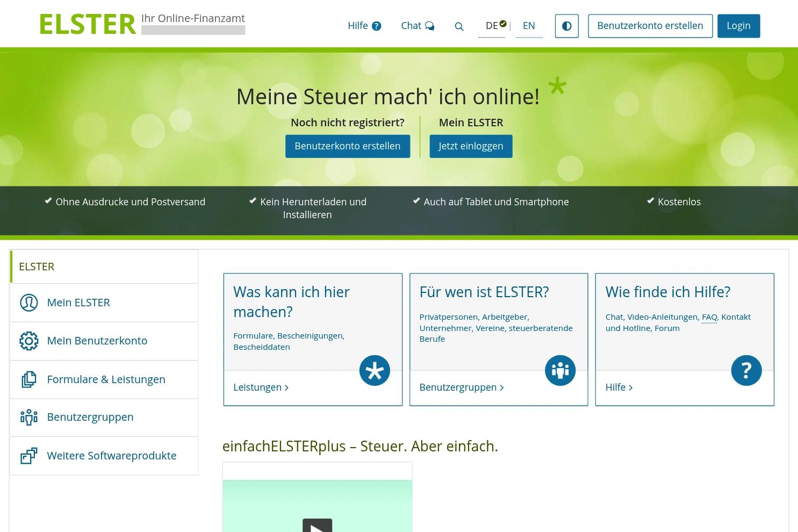Open Weitere Softwareprodukte in sidebar
Viewport: 798px width, 532px height.
104,456
